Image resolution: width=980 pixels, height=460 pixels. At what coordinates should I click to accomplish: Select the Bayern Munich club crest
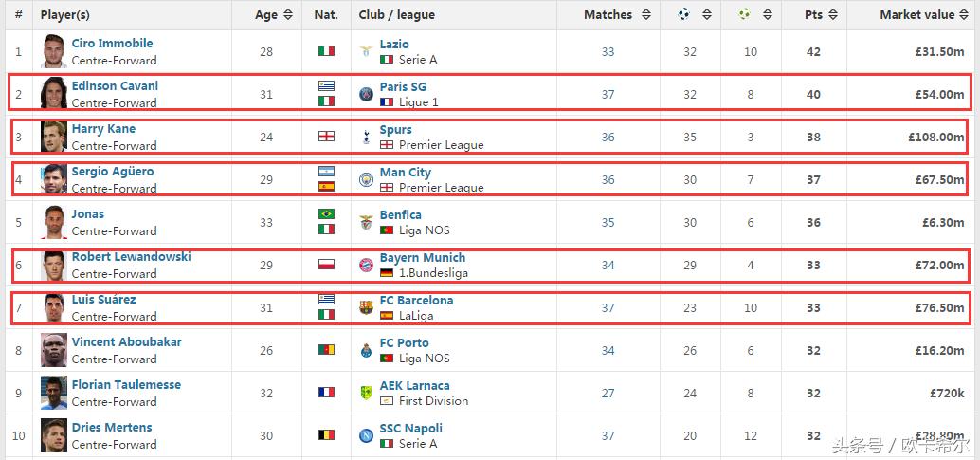coord(366,265)
